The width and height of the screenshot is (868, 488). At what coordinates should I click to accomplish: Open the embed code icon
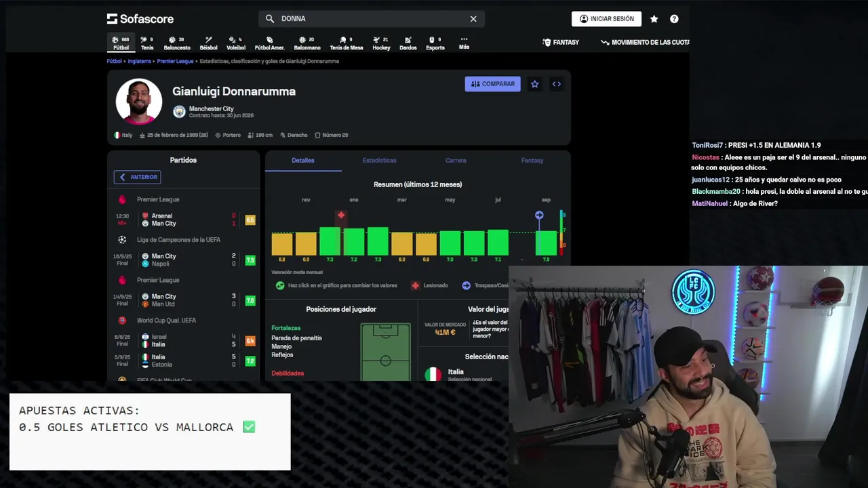556,84
